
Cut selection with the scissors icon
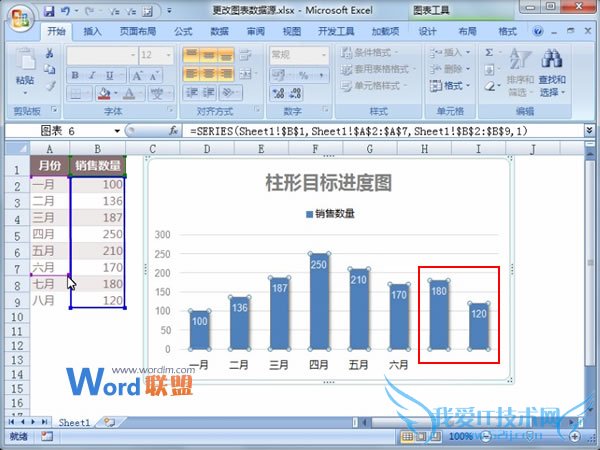pos(49,53)
